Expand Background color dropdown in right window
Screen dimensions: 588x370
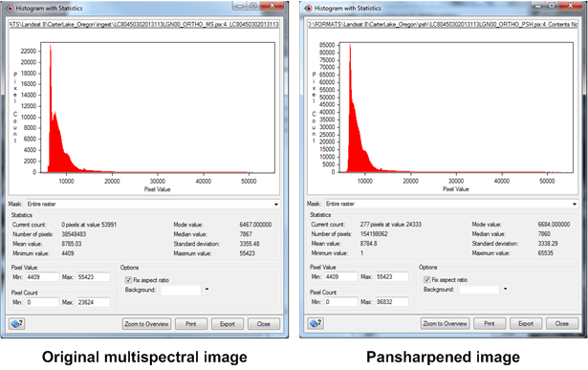pos(506,289)
